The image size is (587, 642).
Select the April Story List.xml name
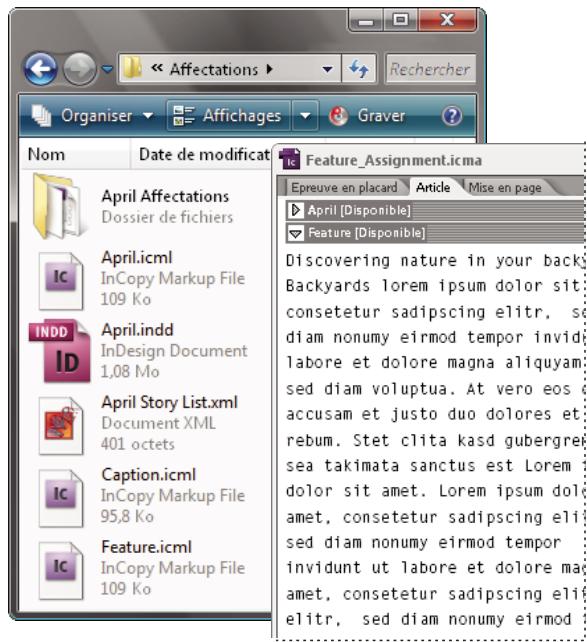[x=169, y=402]
